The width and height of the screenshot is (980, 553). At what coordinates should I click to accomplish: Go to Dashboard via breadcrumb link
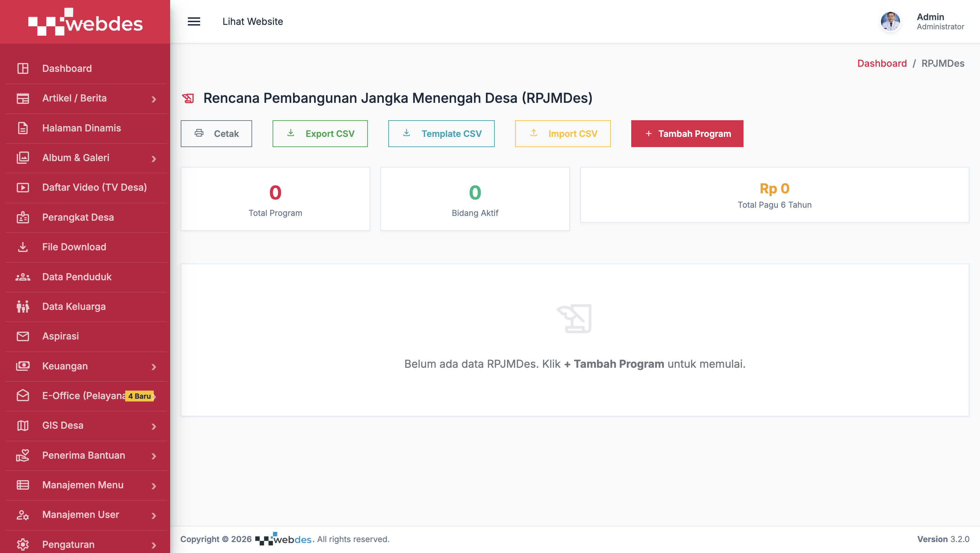pyautogui.click(x=882, y=63)
